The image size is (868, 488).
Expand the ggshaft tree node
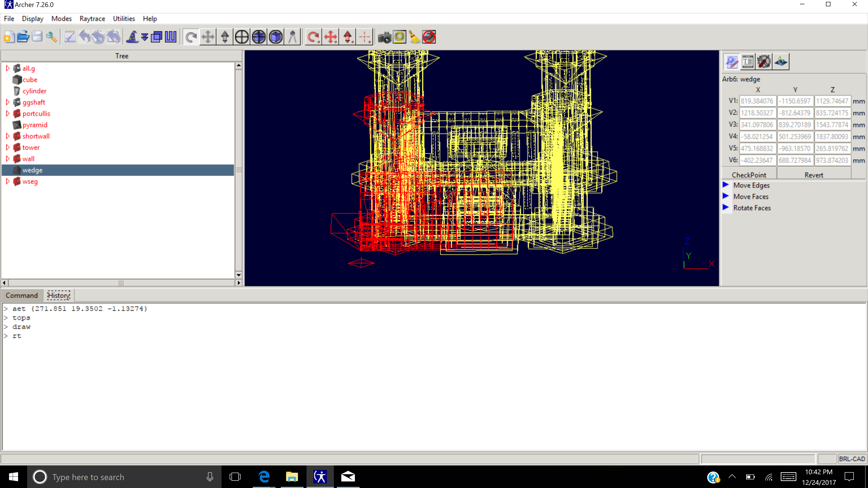(8, 102)
